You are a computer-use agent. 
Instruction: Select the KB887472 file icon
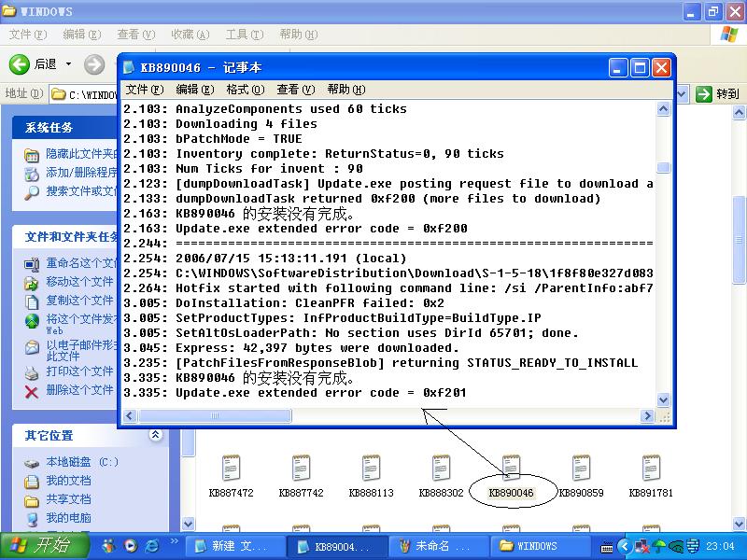coord(231,469)
